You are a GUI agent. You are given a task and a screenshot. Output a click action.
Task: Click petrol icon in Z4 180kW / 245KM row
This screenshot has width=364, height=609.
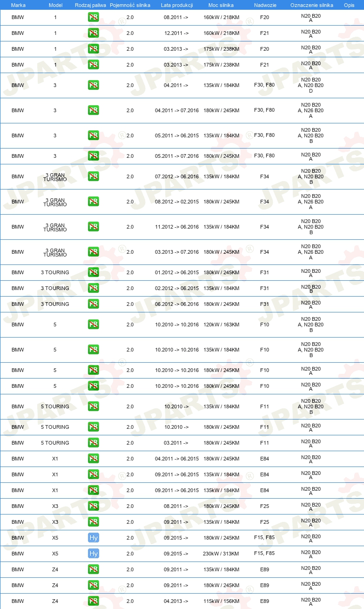(x=94, y=585)
